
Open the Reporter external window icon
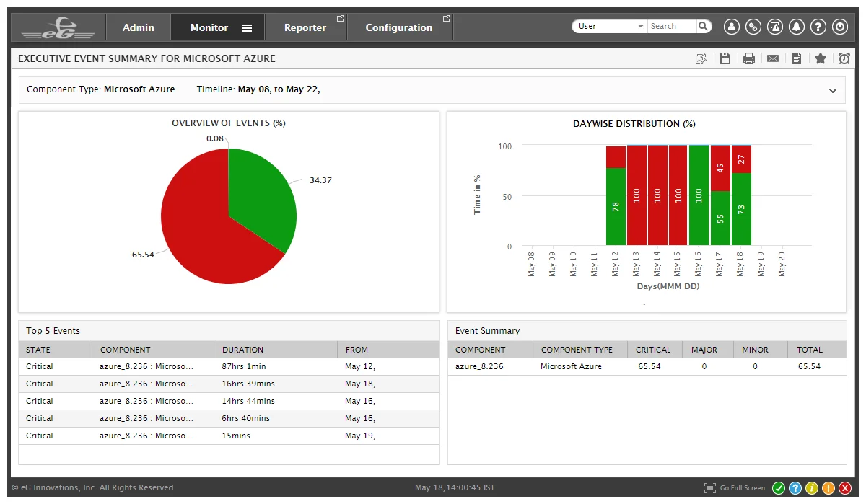pos(341,18)
